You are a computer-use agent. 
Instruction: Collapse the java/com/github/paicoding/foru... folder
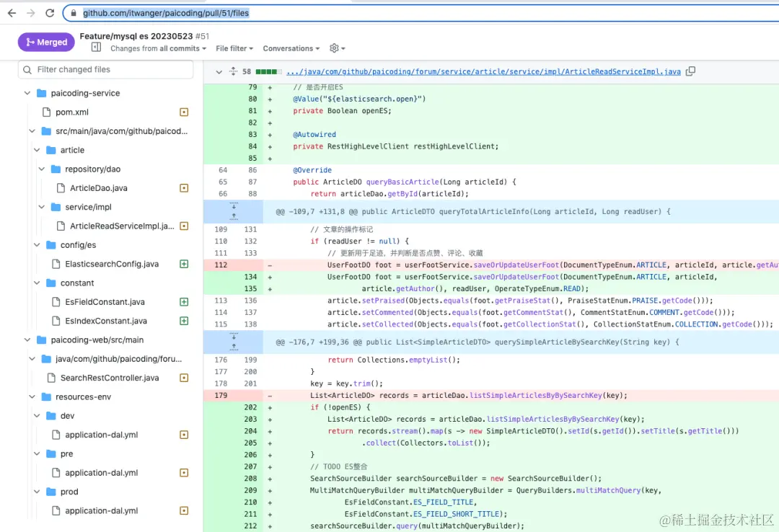point(32,359)
